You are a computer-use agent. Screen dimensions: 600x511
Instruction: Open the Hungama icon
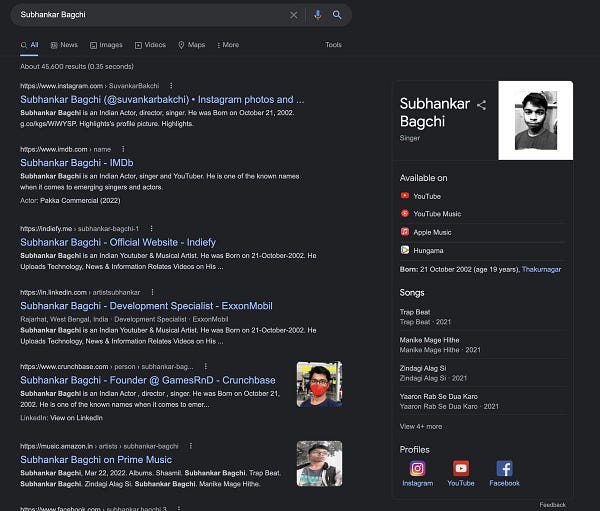(x=404, y=250)
